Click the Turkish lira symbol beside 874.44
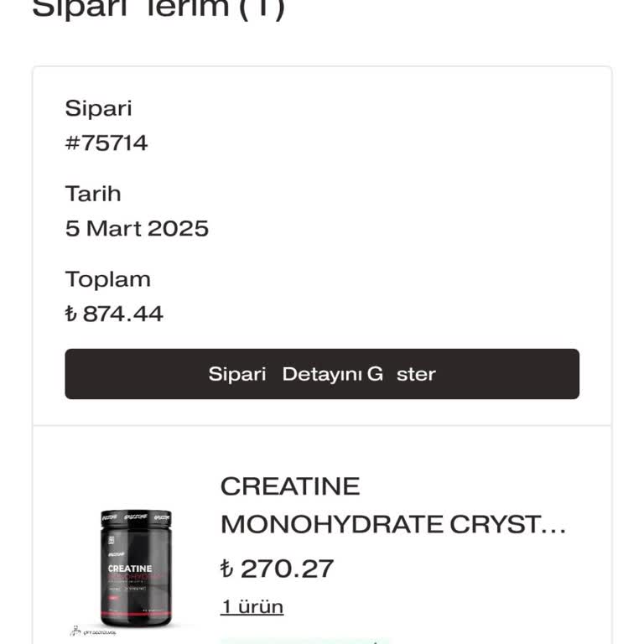Viewport: 644px width, 644px height. point(70,314)
